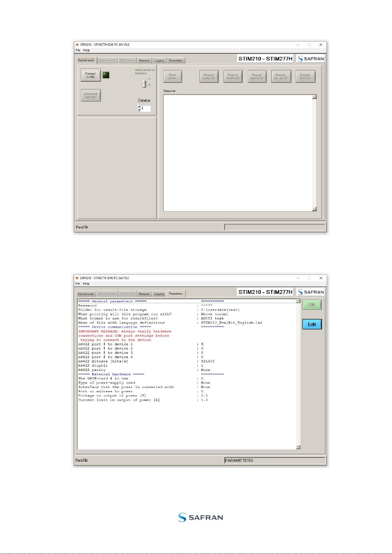
Task: Click the Safran logo in the parameter-list window
Action: (311, 292)
